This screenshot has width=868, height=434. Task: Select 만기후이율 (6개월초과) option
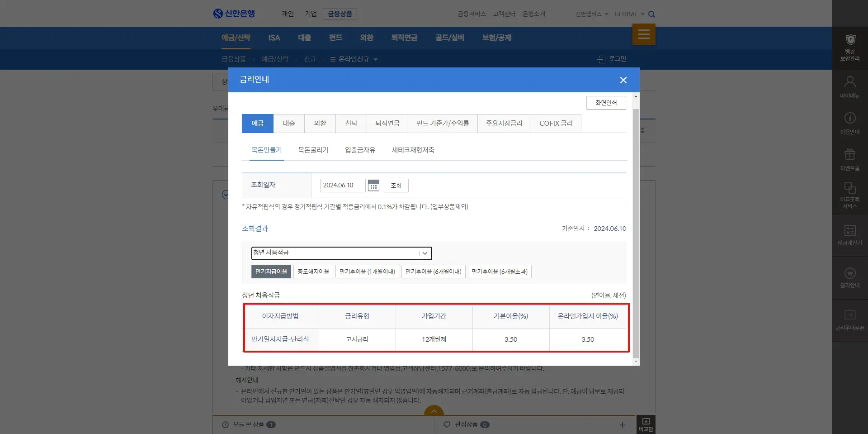click(500, 272)
